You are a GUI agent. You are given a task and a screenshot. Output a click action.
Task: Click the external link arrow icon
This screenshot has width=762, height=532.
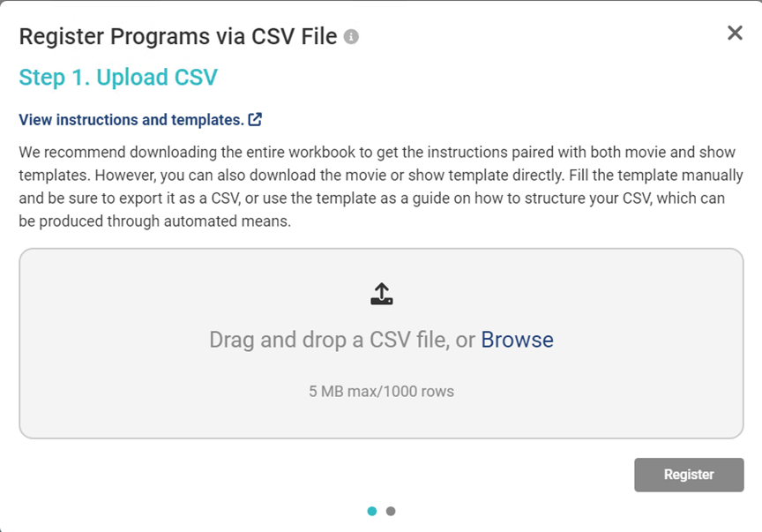(x=255, y=119)
